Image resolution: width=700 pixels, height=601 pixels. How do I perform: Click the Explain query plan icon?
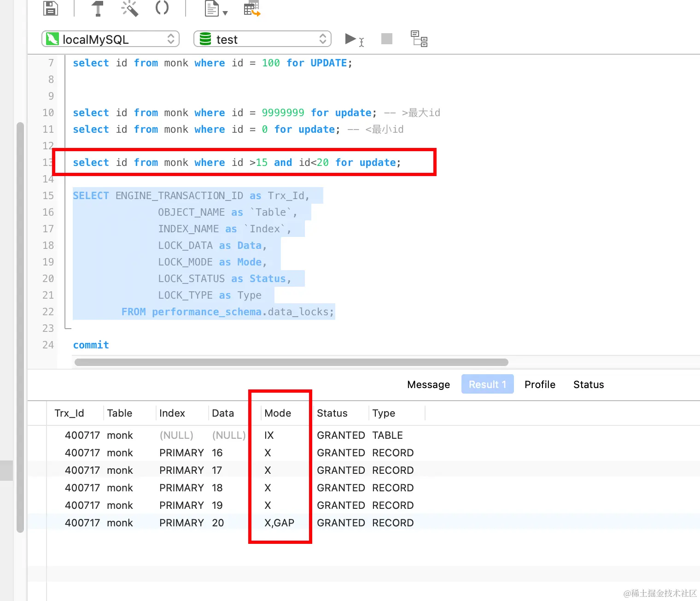point(419,39)
